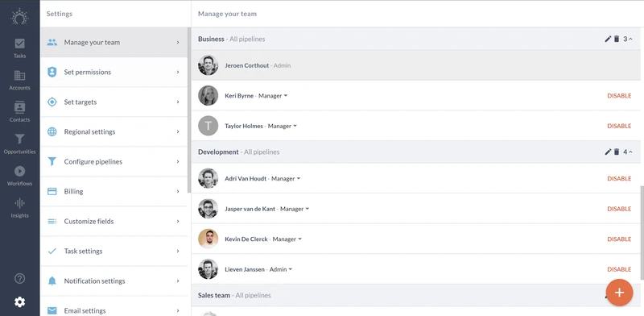Screen dimensions: 644x316
Task: Go to Accounts via sidebar icon
Action: pos(19,81)
